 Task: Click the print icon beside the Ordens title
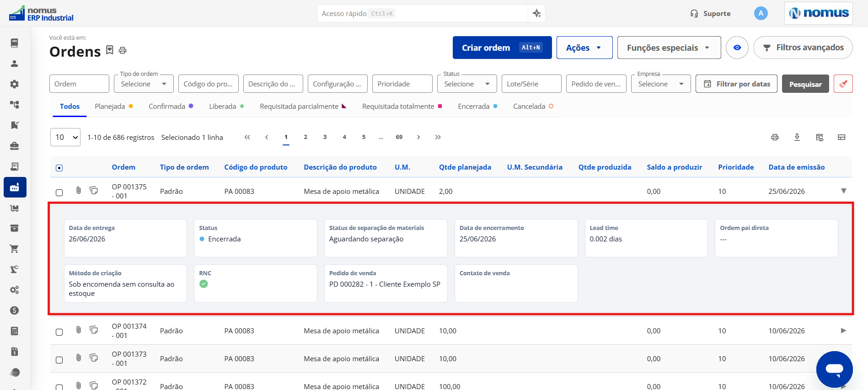123,50
